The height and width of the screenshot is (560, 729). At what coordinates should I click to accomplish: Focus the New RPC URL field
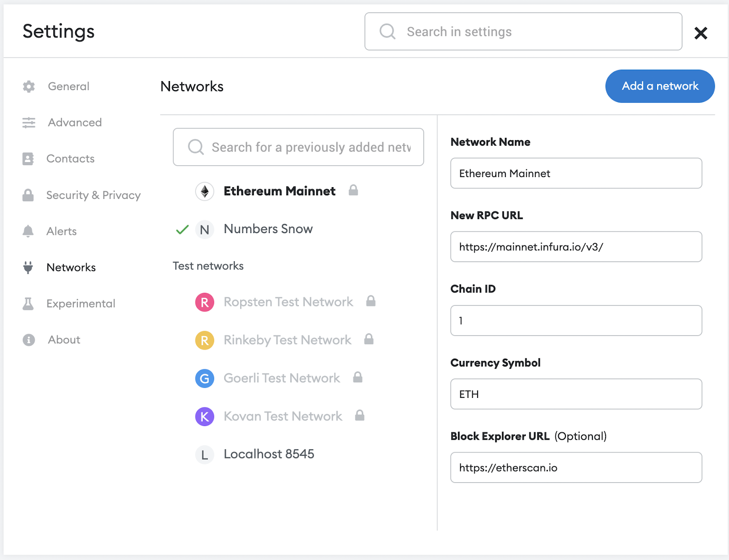pos(576,247)
